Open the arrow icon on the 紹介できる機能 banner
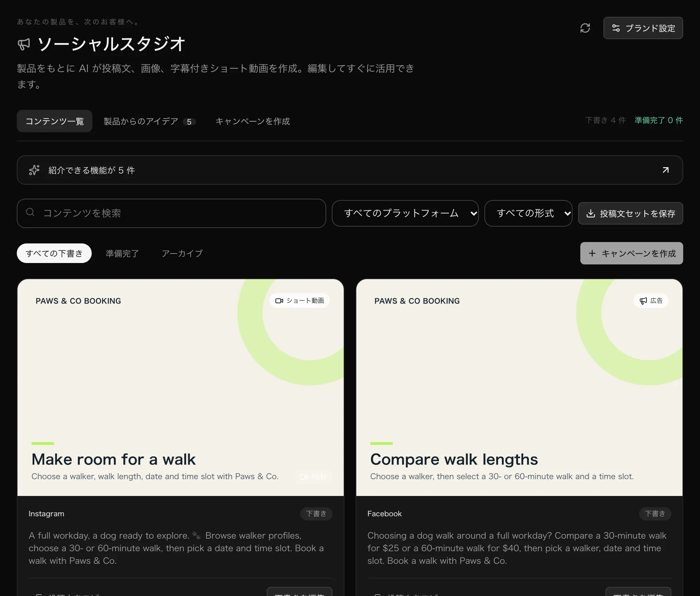 (665, 170)
